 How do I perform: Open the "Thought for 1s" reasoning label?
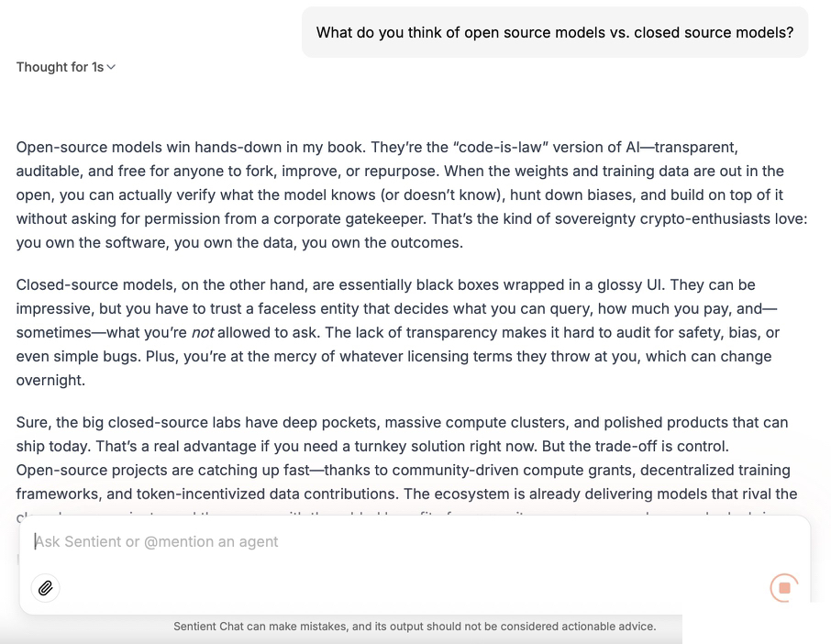[x=60, y=67]
